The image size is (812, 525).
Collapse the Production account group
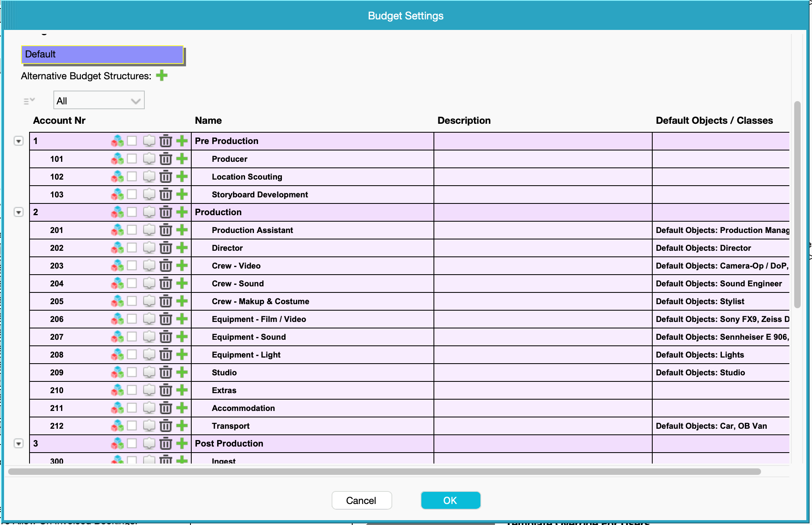pos(19,212)
